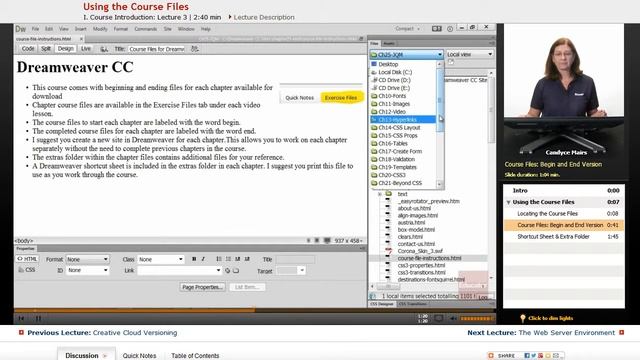Click the sync settings icon beside Compact
This screenshot has width=640, height=360.
point(437,29)
